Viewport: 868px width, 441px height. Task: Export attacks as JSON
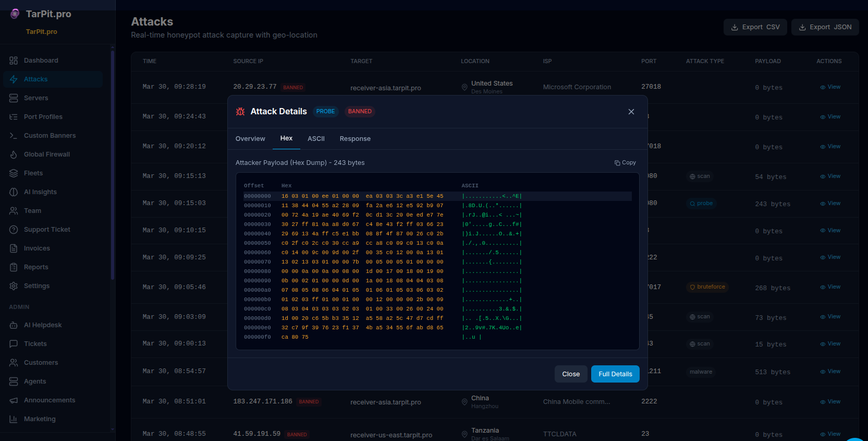[825, 27]
